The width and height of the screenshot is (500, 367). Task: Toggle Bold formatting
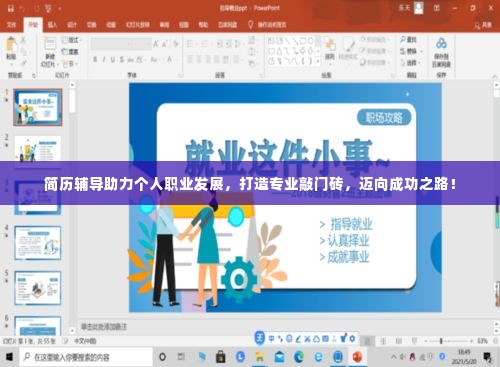95,60
